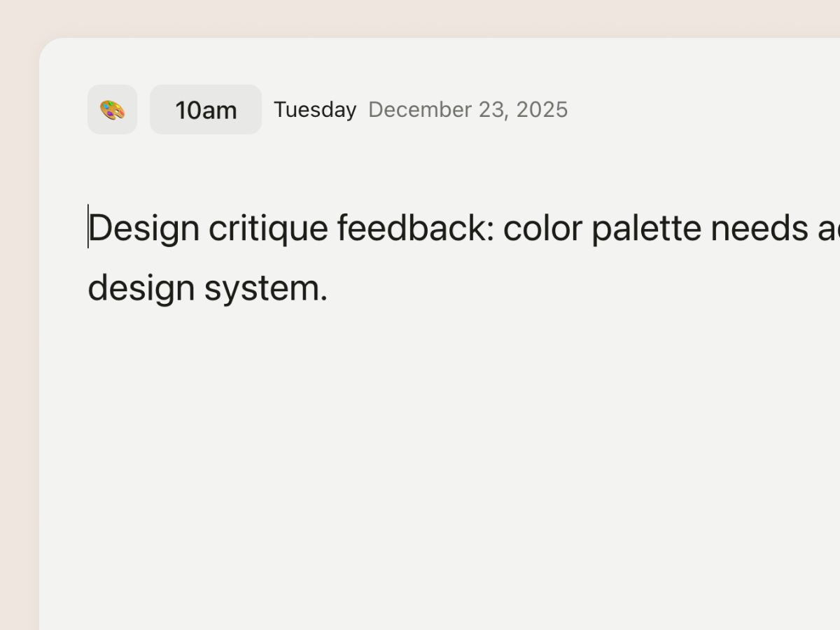Place cursor right after the final period

pos(329,288)
